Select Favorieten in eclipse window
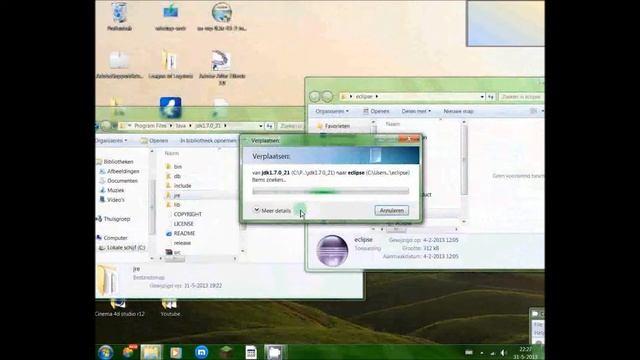 (333, 126)
